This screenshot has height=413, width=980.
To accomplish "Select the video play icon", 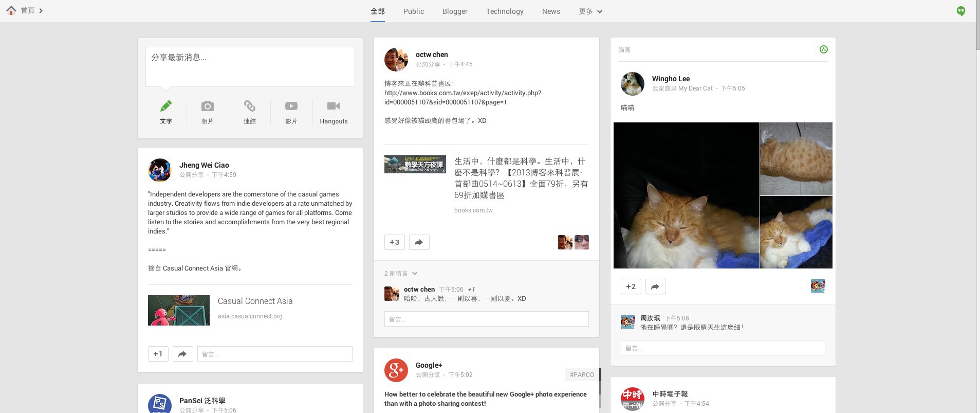I will coord(291,106).
